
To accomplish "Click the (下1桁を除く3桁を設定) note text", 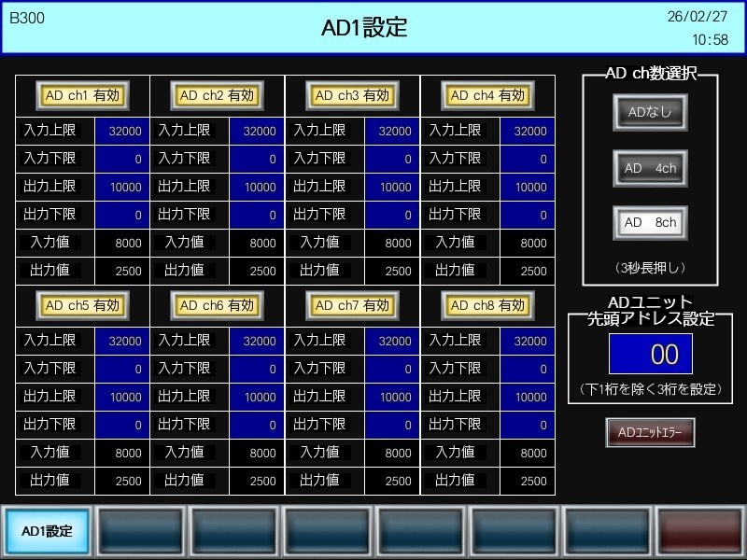I will pyautogui.click(x=650, y=389).
